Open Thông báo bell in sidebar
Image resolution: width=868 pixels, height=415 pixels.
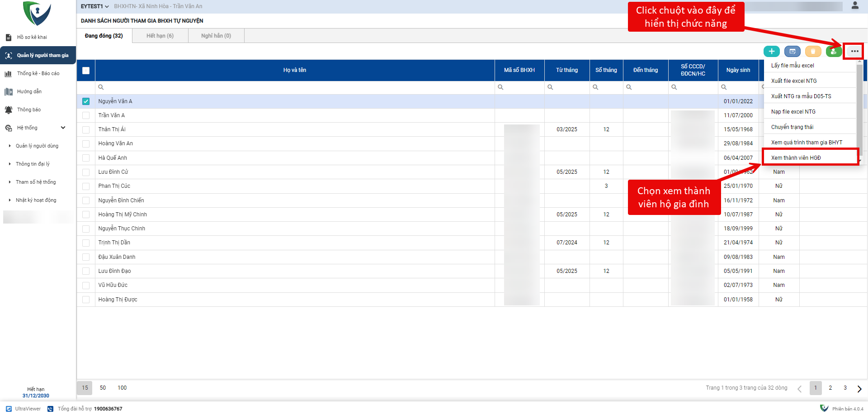(x=9, y=110)
